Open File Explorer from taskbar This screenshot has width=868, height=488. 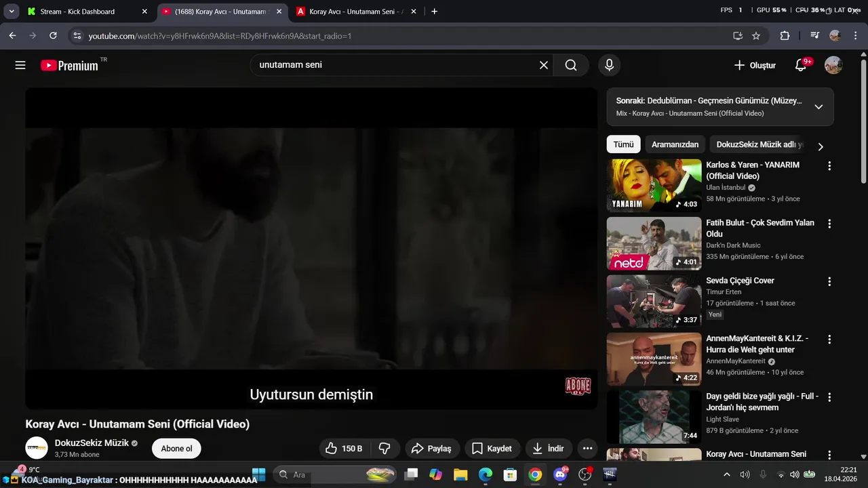pos(460,474)
